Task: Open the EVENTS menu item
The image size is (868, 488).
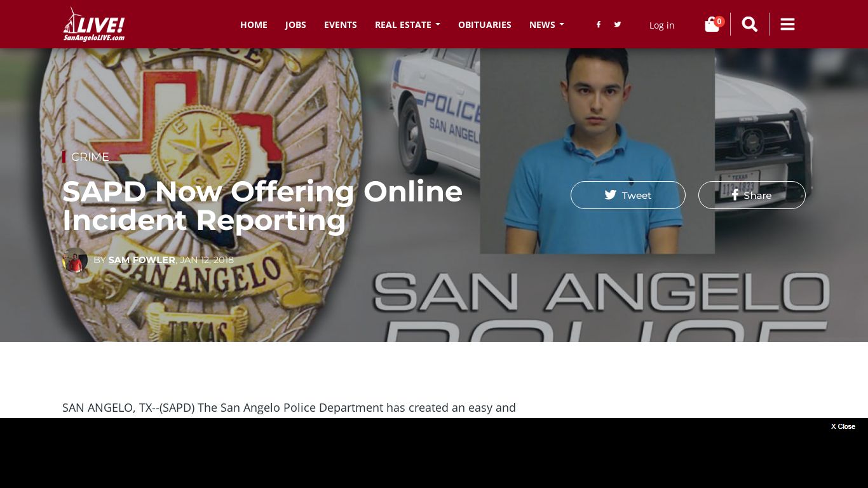Action: click(x=341, y=25)
